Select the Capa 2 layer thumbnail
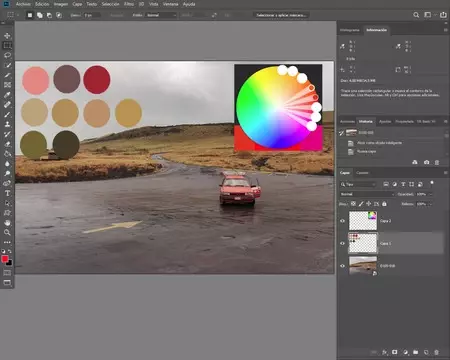450x360 pixels. pos(363,221)
